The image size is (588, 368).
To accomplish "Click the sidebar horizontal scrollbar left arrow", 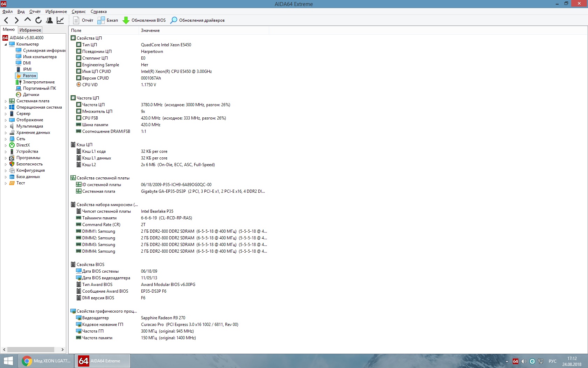I will pos(4,349).
